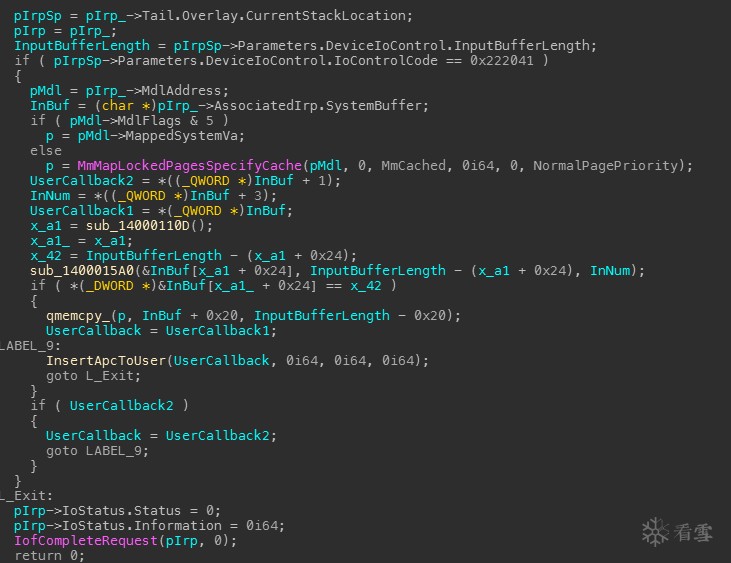The image size is (731, 563).
Task: Click the NormalPagePriority argument
Action: pos(605,165)
